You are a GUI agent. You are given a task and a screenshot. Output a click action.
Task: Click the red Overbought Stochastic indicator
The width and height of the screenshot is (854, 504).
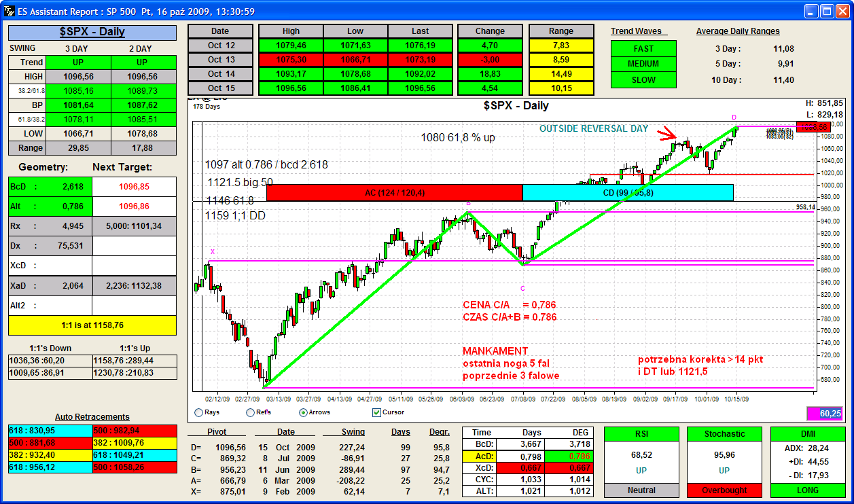(724, 490)
